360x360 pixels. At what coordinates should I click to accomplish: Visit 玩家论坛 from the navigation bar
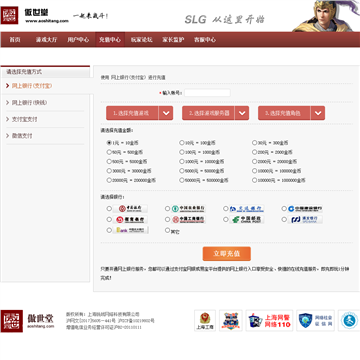tap(141, 40)
